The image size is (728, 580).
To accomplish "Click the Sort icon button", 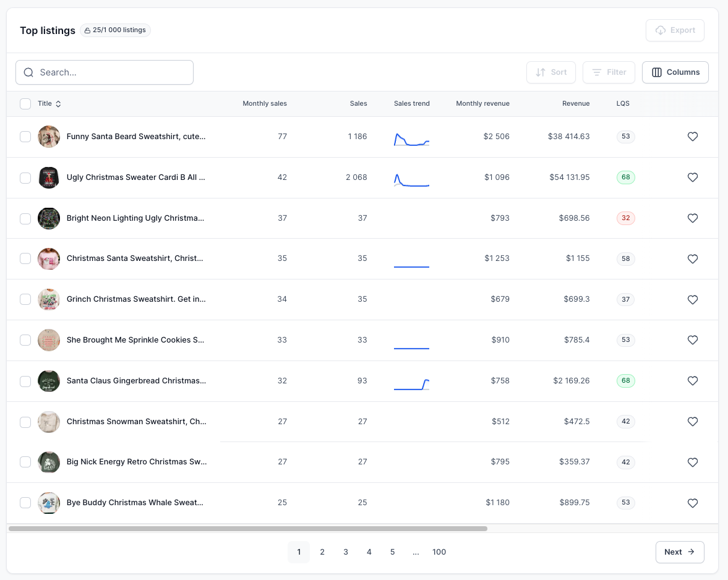I will (x=541, y=72).
